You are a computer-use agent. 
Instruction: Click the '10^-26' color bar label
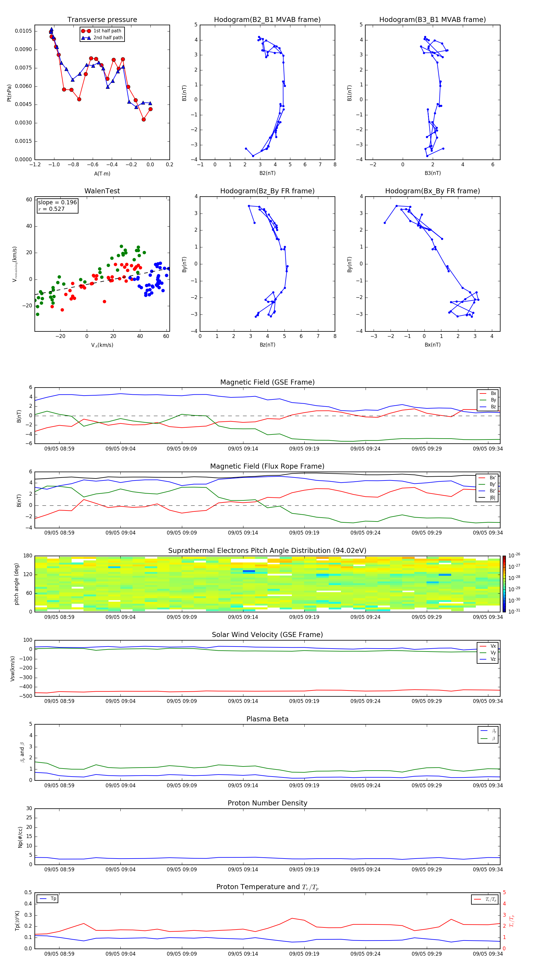[514, 555]
